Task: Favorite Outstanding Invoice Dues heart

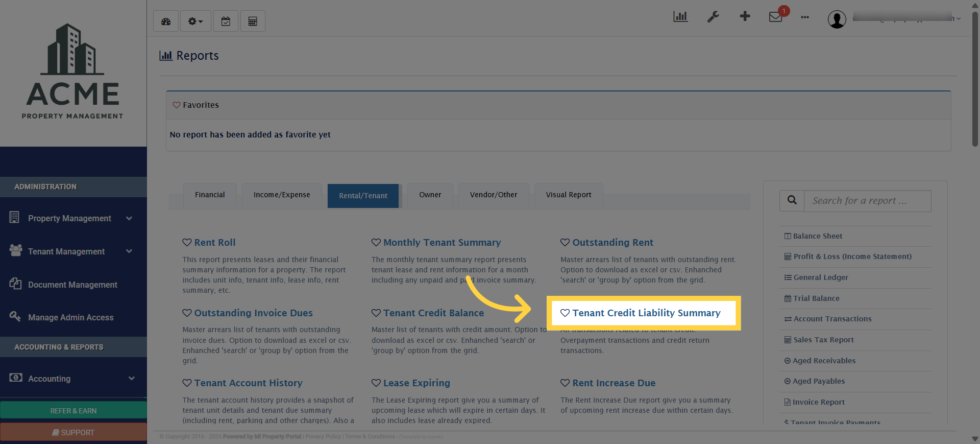Action: pos(187,313)
